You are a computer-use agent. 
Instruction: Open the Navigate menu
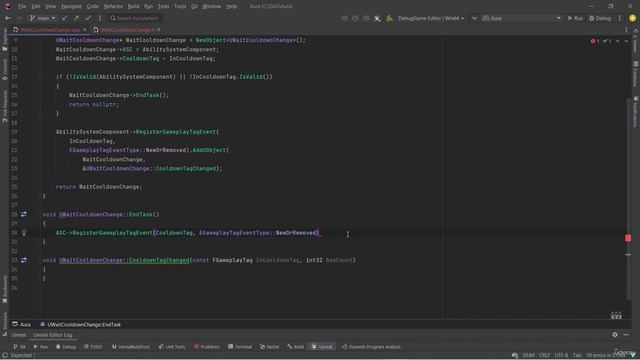(71, 7)
